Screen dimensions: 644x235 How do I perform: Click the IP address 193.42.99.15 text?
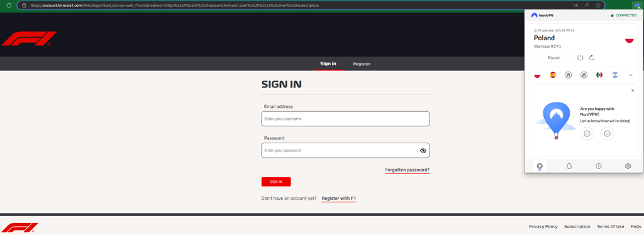[556, 30]
